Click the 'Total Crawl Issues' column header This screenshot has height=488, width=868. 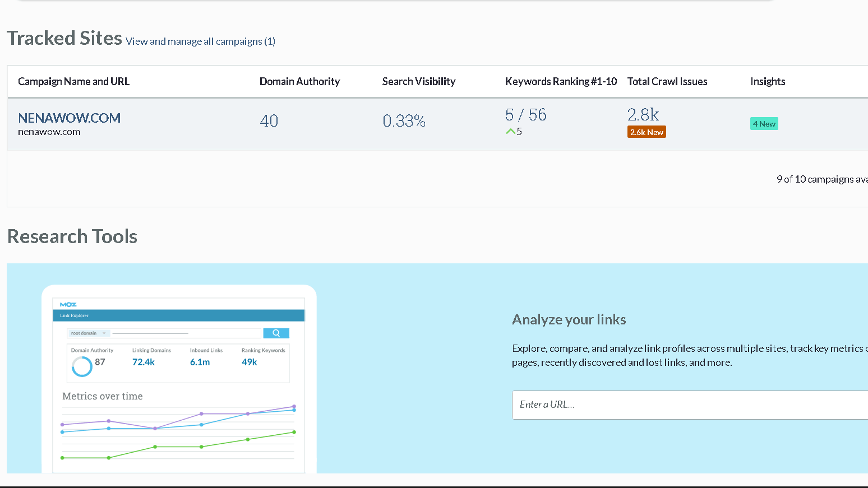point(667,82)
